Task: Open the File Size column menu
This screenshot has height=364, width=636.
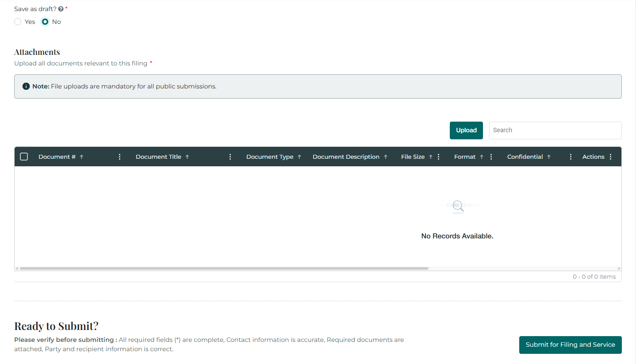Action: click(x=438, y=156)
